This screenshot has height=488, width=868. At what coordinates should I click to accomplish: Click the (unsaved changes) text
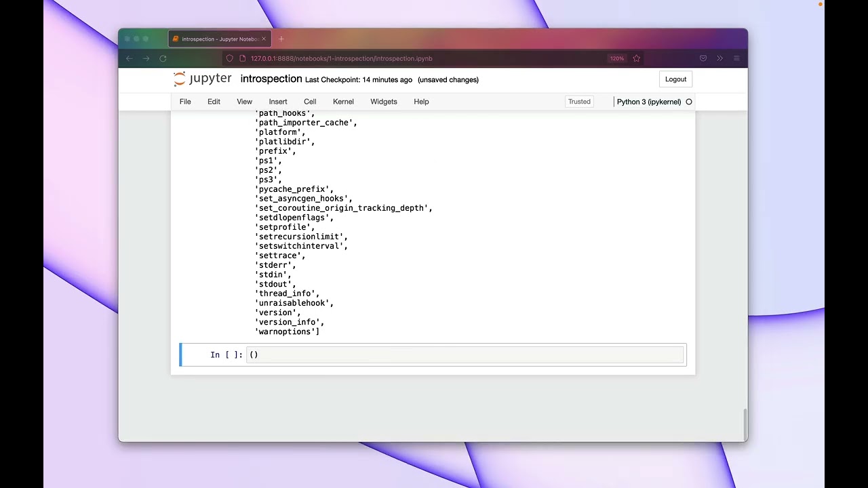[x=448, y=79]
